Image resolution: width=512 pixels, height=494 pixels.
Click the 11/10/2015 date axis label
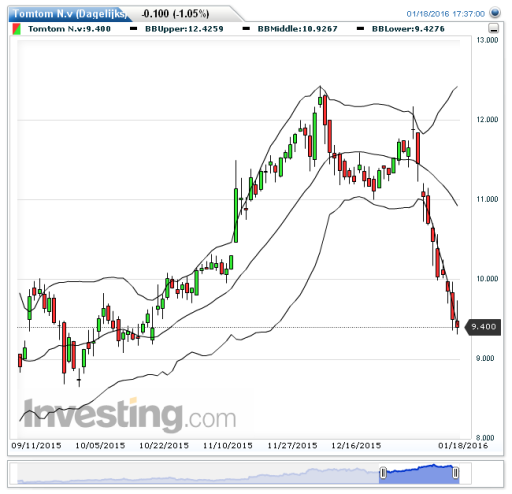[228, 446]
